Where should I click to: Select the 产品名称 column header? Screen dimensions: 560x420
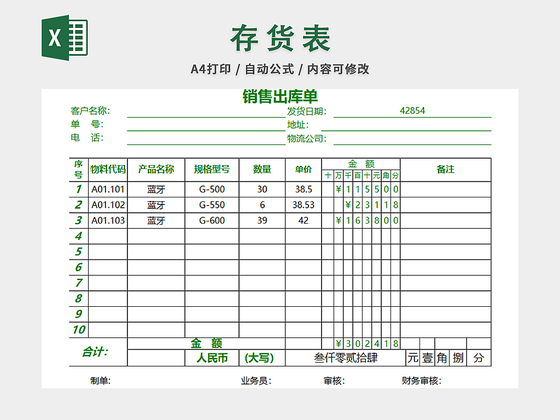point(156,169)
